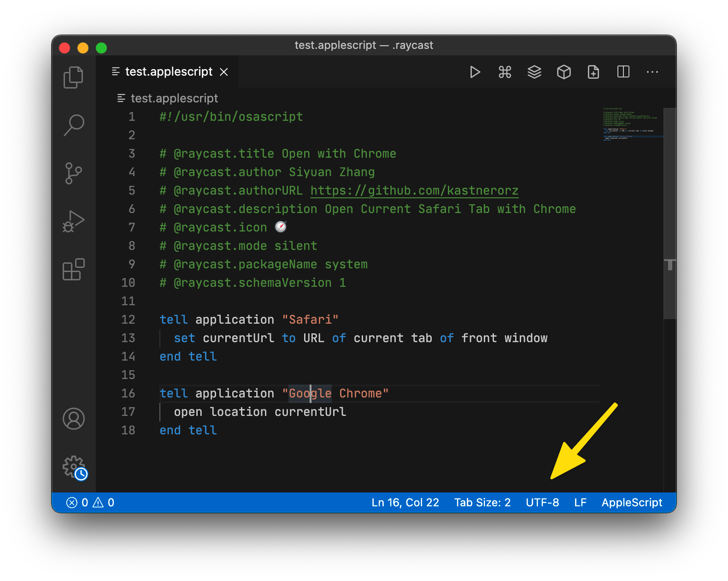Click the vertical editor scrollbar
The height and width of the screenshot is (581, 728).
coord(670,213)
